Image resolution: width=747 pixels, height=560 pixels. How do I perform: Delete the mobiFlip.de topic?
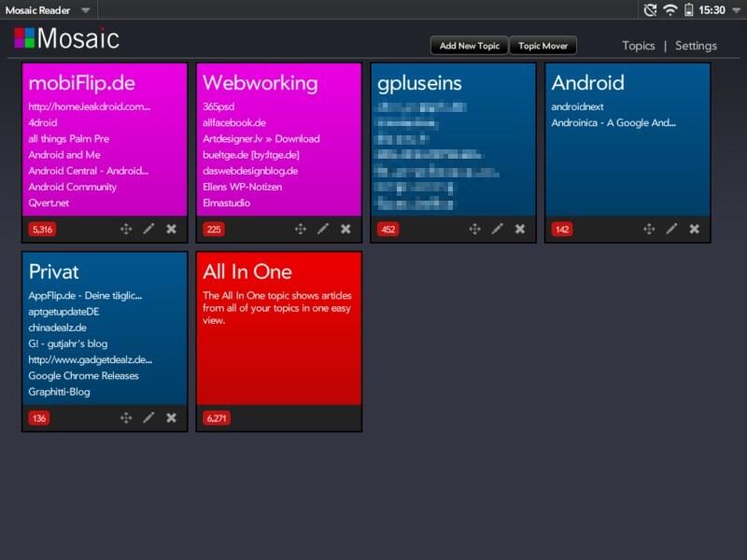tap(171, 229)
